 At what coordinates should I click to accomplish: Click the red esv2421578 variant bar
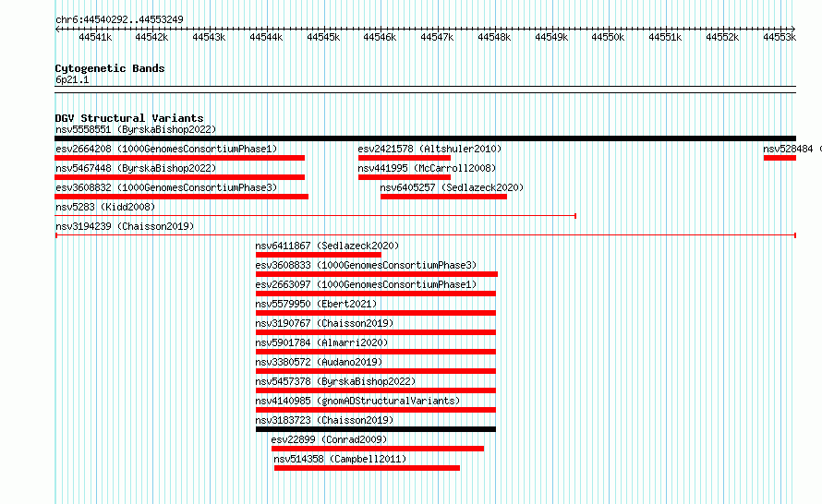point(405,158)
